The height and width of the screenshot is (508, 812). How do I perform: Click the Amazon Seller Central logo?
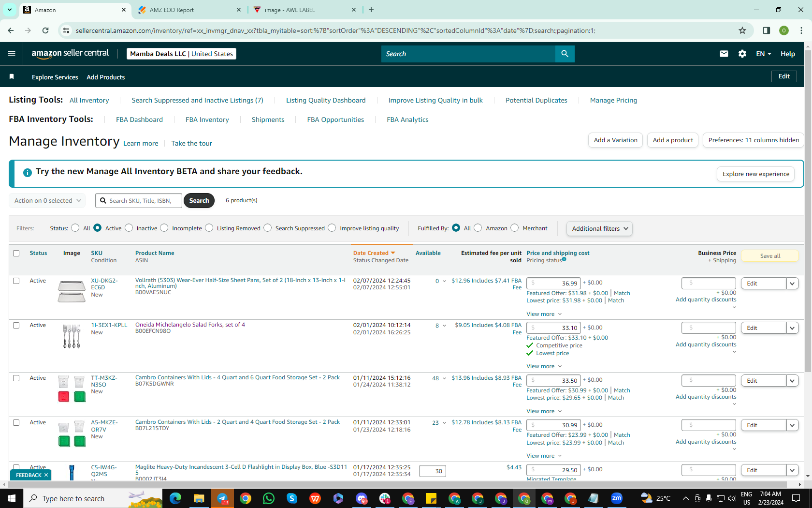tap(70, 54)
